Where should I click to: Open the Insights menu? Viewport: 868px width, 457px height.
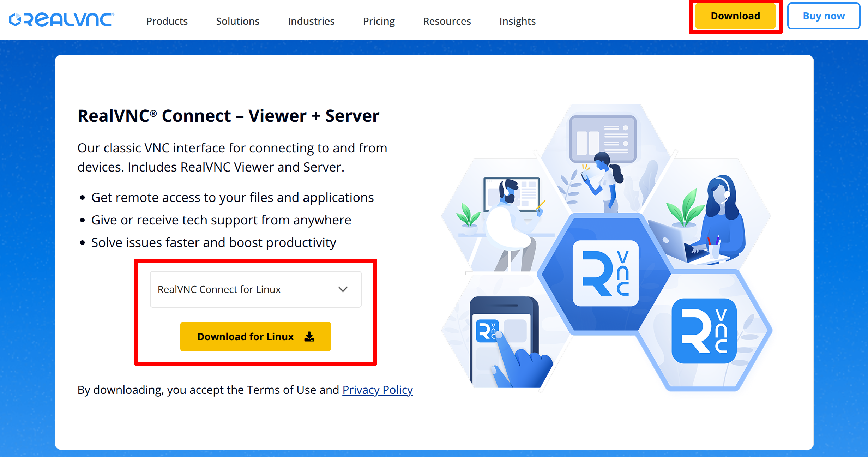(x=517, y=21)
